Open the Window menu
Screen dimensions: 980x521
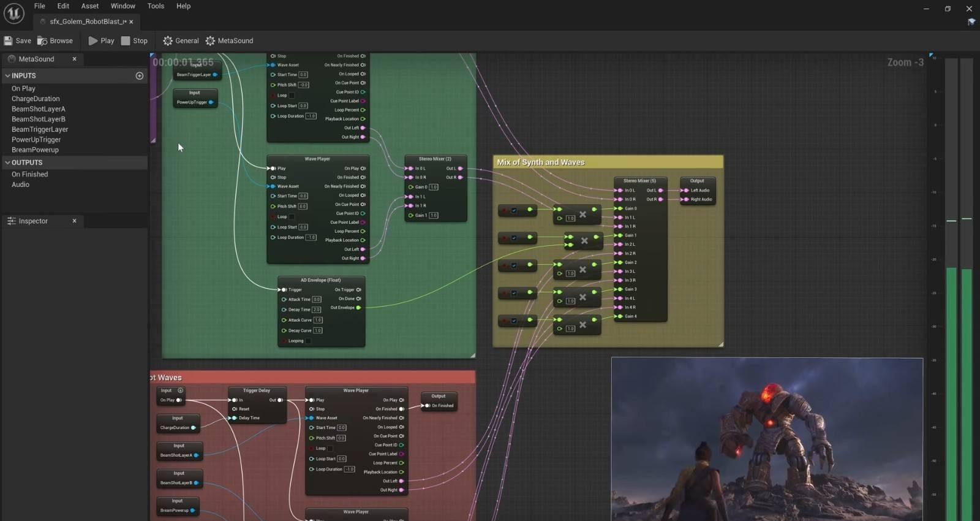[x=123, y=6]
